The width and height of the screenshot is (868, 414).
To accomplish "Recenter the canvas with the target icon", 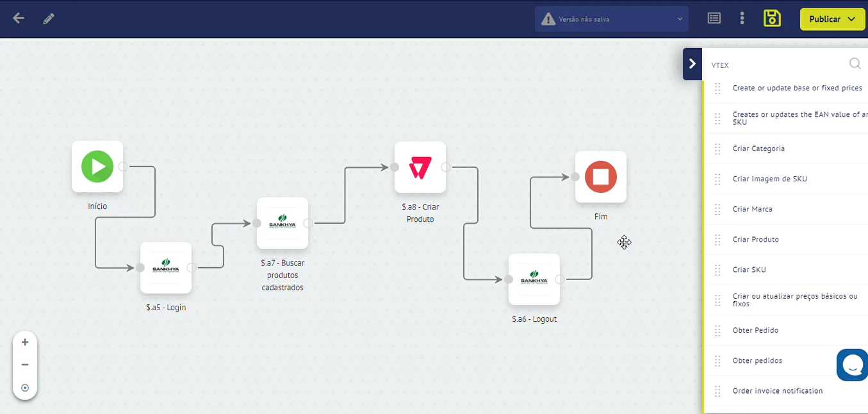I will 25,387.
